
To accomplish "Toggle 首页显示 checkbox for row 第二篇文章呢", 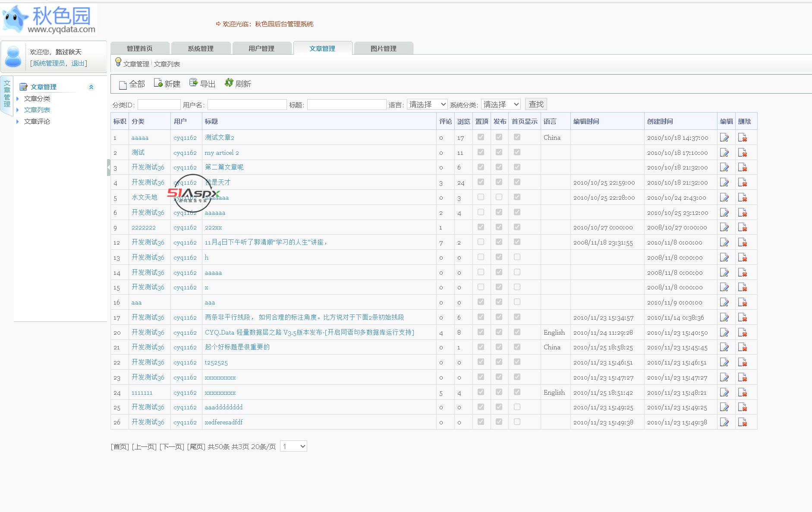I will (x=517, y=167).
